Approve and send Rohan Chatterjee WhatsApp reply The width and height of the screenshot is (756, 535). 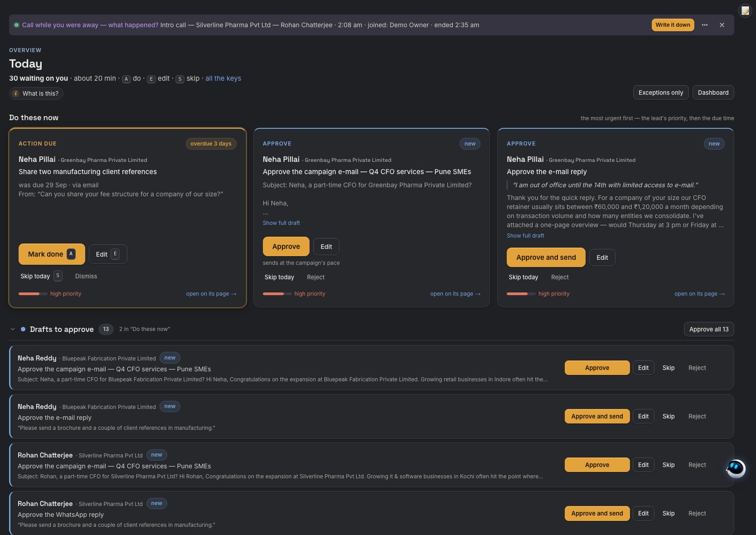pyautogui.click(x=597, y=513)
